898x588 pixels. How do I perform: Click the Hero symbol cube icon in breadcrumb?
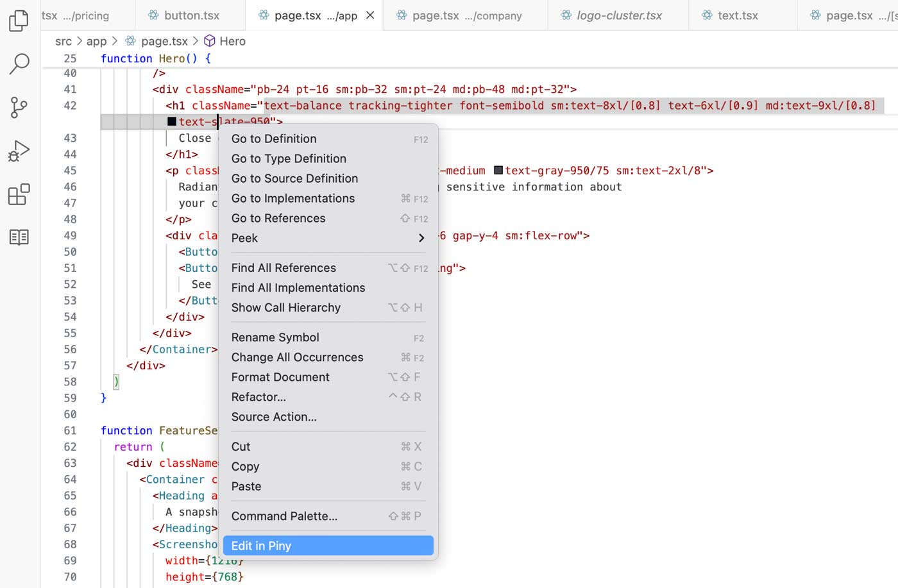click(210, 41)
